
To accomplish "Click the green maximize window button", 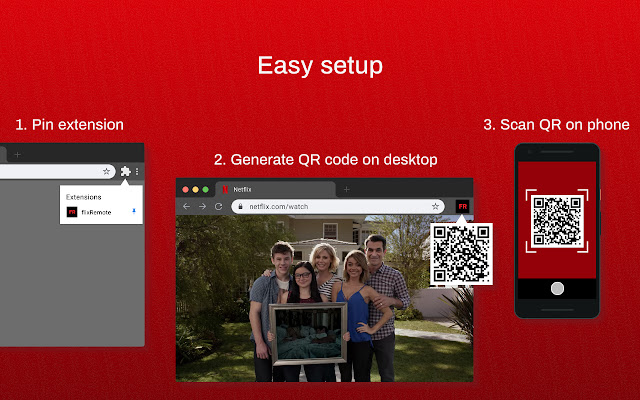I will pos(205,189).
